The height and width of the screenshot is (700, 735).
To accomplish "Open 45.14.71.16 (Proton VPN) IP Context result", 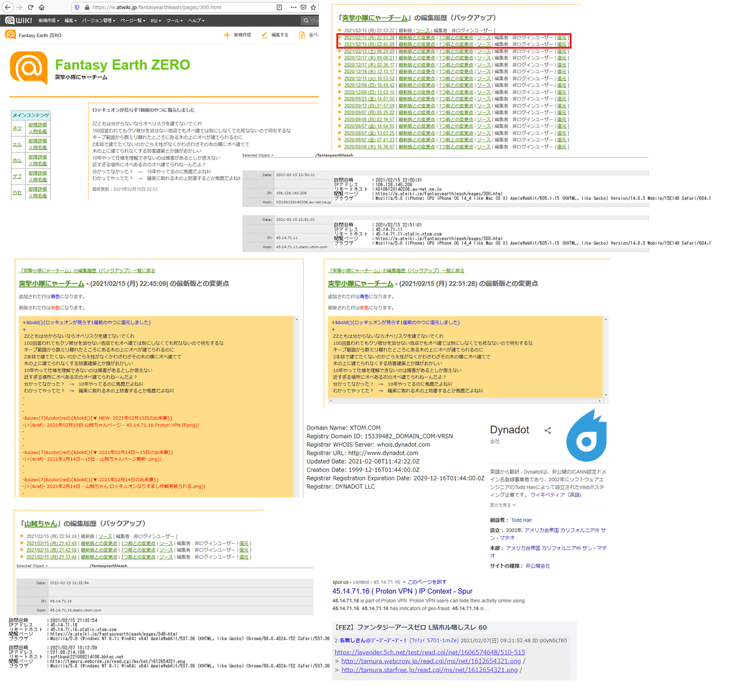I will tap(402, 591).
